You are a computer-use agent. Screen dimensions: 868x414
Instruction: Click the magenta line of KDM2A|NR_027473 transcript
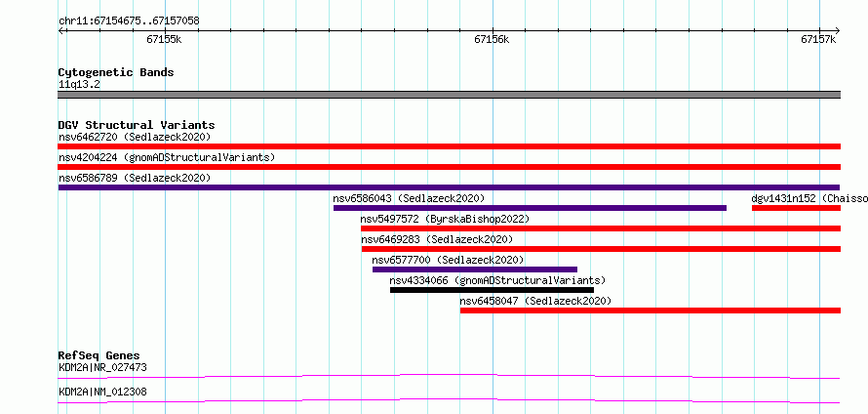tap(449, 376)
